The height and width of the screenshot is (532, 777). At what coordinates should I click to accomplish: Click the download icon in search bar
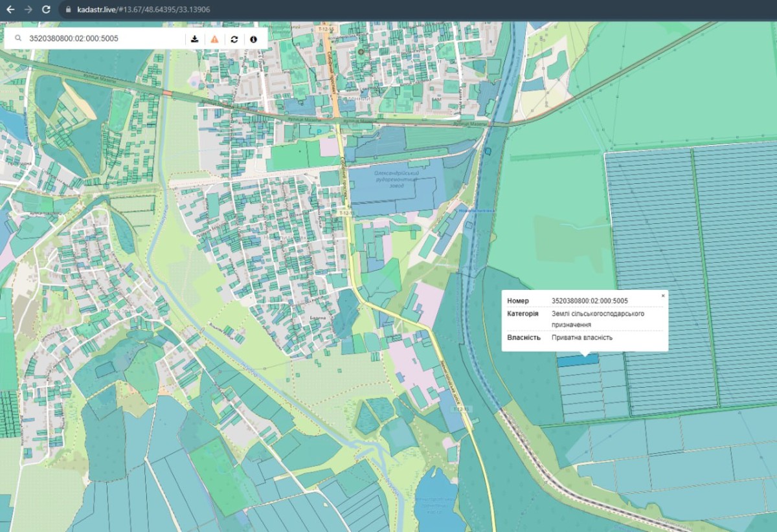[x=195, y=39]
